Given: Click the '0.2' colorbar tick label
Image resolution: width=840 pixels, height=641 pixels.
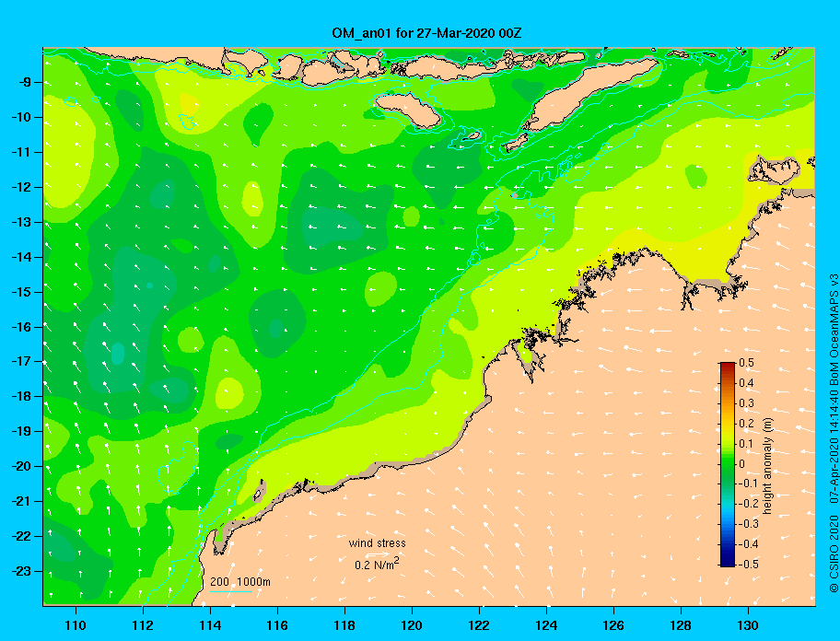Looking at the screenshot, I should pos(746,424).
